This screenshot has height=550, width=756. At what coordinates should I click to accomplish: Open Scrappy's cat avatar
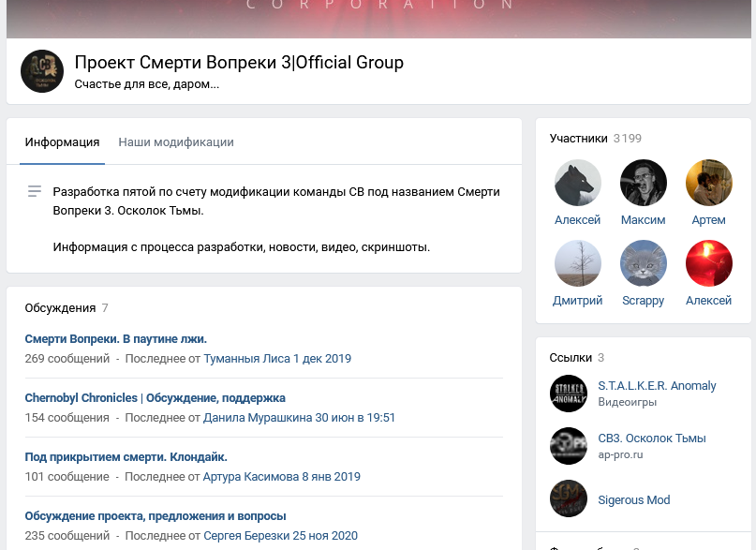tap(644, 263)
